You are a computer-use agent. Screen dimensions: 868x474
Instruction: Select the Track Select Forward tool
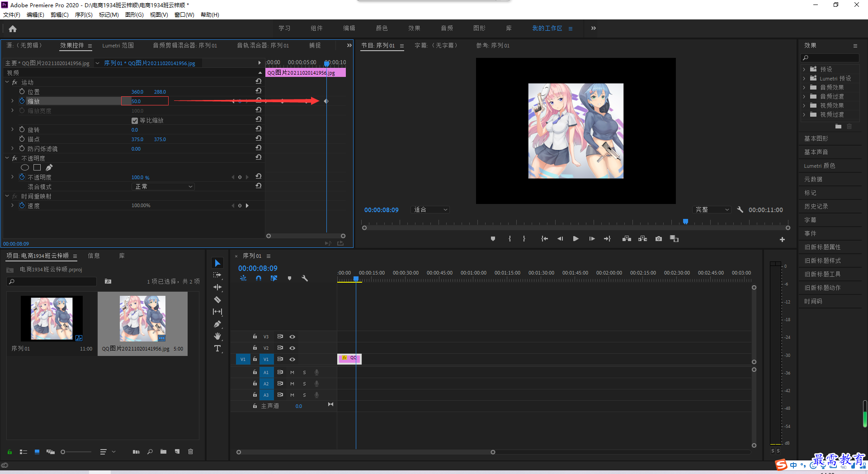click(x=217, y=275)
